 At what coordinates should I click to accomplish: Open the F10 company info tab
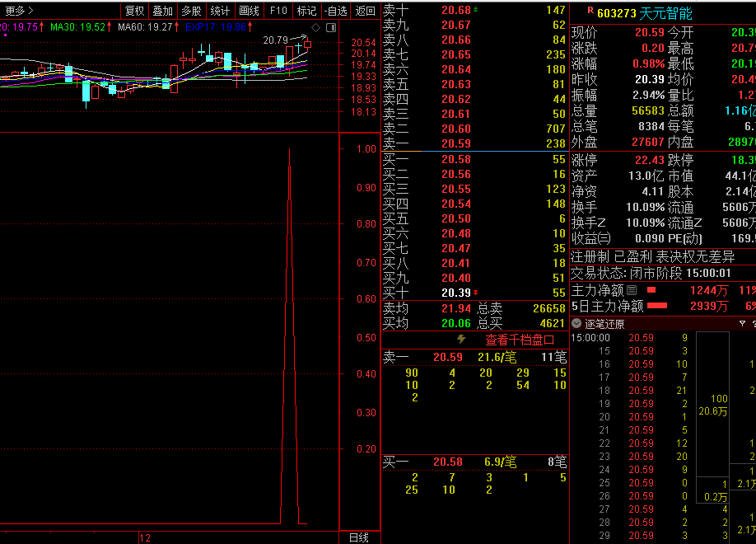click(278, 11)
